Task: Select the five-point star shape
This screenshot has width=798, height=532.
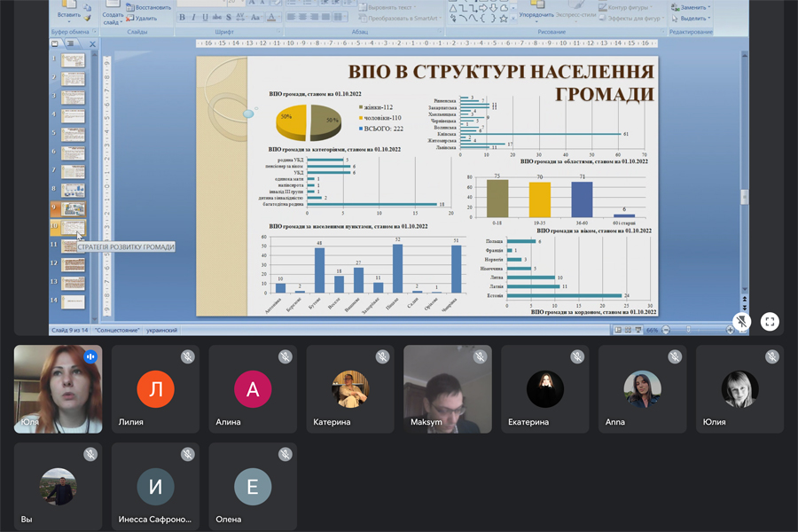Action: pyautogui.click(x=504, y=19)
